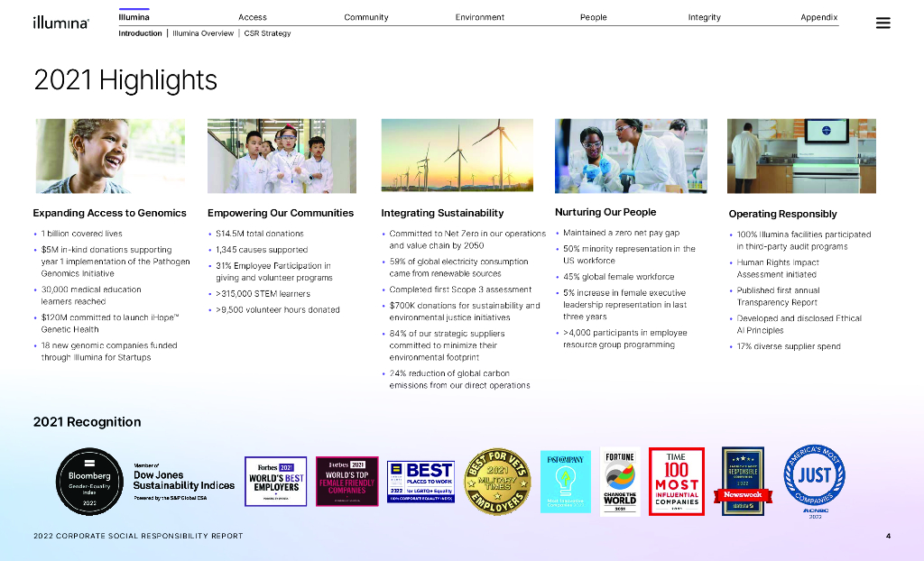
Task: Click the Empowering Our Communities heading
Action: [x=281, y=213]
